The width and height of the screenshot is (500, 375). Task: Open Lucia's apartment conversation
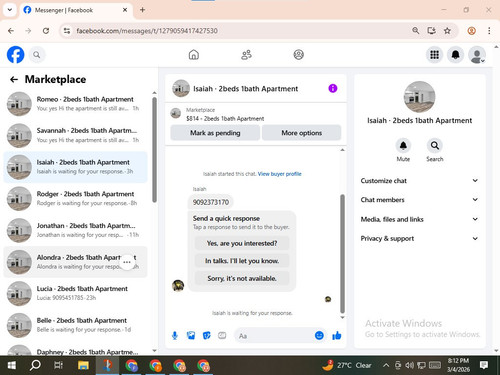[75, 293]
